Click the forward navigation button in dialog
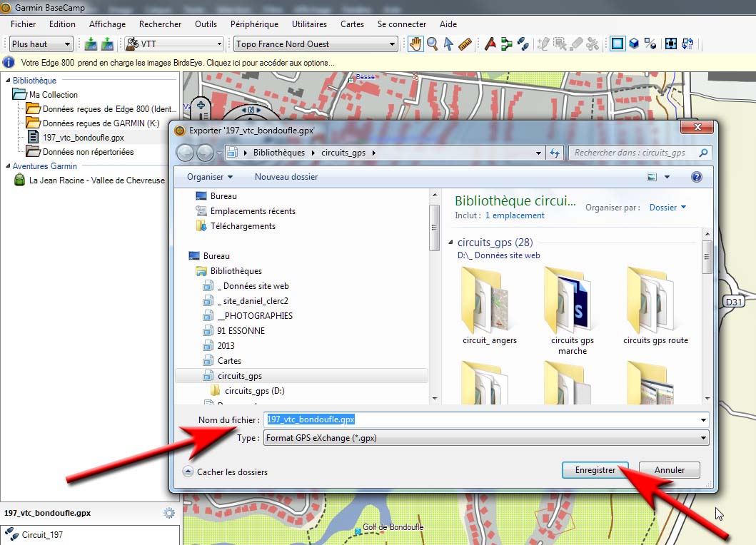The image size is (756, 545). (205, 153)
